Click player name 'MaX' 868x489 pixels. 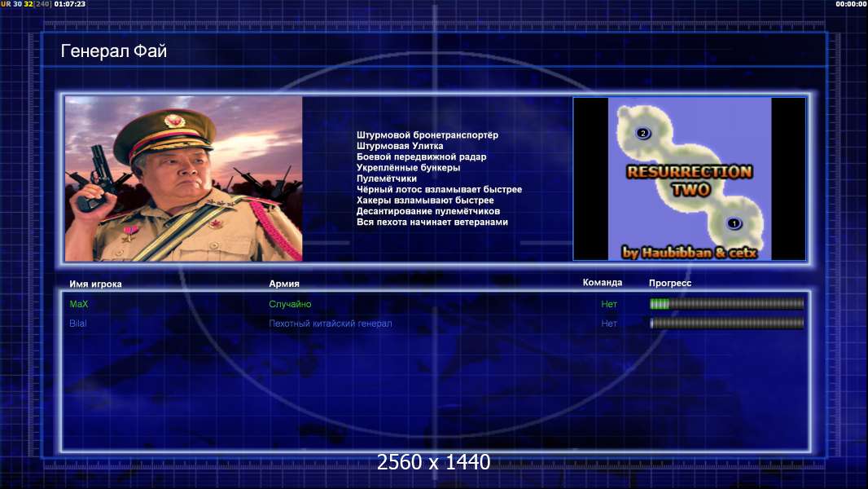point(79,304)
